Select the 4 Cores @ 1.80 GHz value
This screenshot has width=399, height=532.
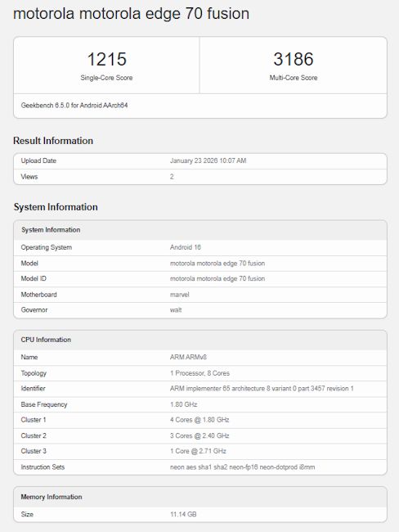point(199,420)
